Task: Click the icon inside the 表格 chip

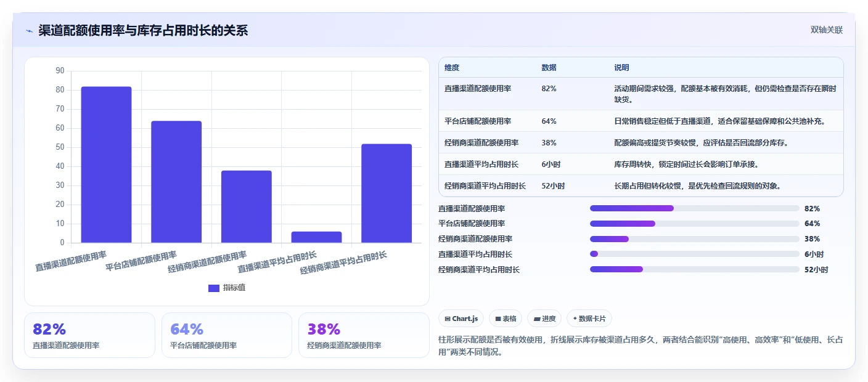Action: coord(498,319)
